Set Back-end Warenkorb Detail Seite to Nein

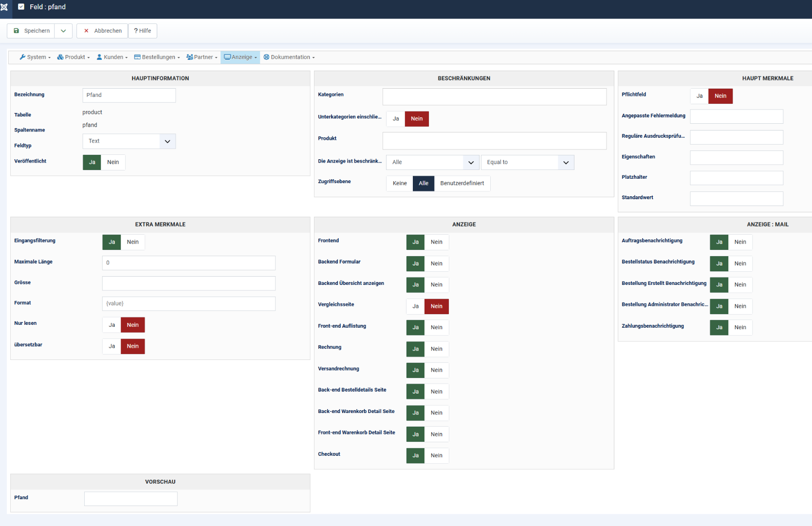click(x=437, y=413)
